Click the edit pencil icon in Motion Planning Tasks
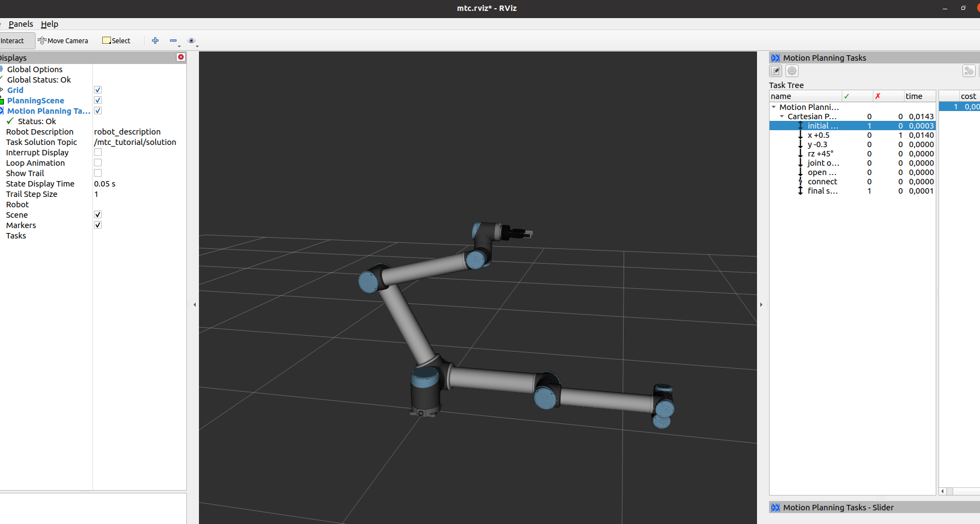This screenshot has width=980, height=524. [x=776, y=71]
